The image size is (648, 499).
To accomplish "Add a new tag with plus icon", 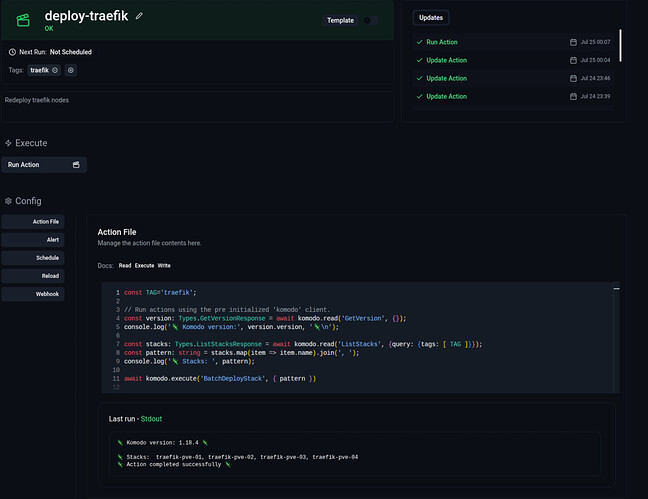I will [x=71, y=70].
